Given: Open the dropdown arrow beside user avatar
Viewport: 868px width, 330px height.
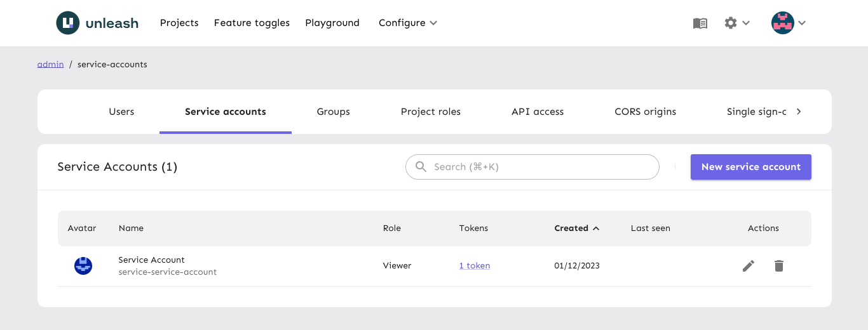Looking at the screenshot, I should [x=802, y=23].
